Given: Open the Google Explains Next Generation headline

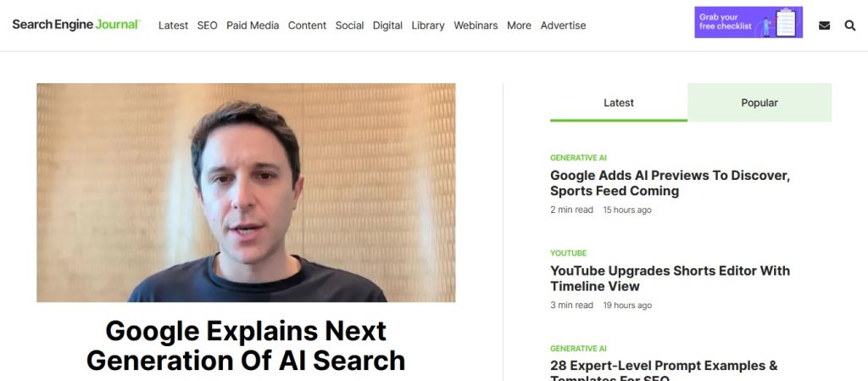Looking at the screenshot, I should pos(246,345).
